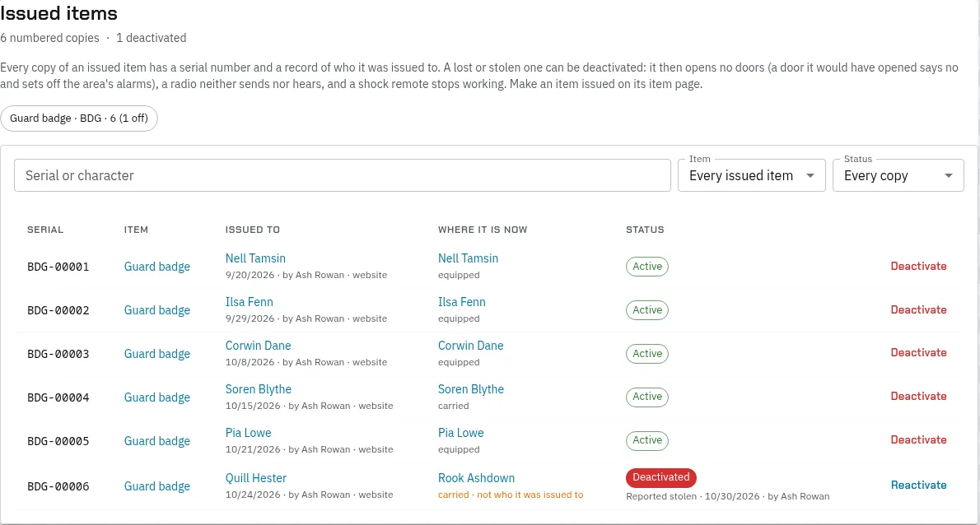Screen dimensions: 980x525
Task: Open Guard badge item link for BDG-00003
Action: [156, 354]
